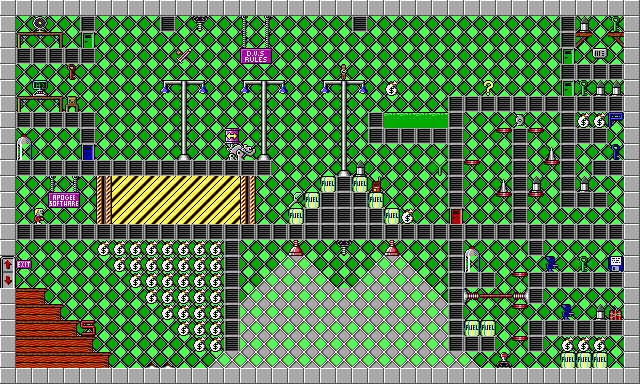Screen dimensions: 640x384
Task: Click the magenta EXIT sign
Action: pos(24,264)
